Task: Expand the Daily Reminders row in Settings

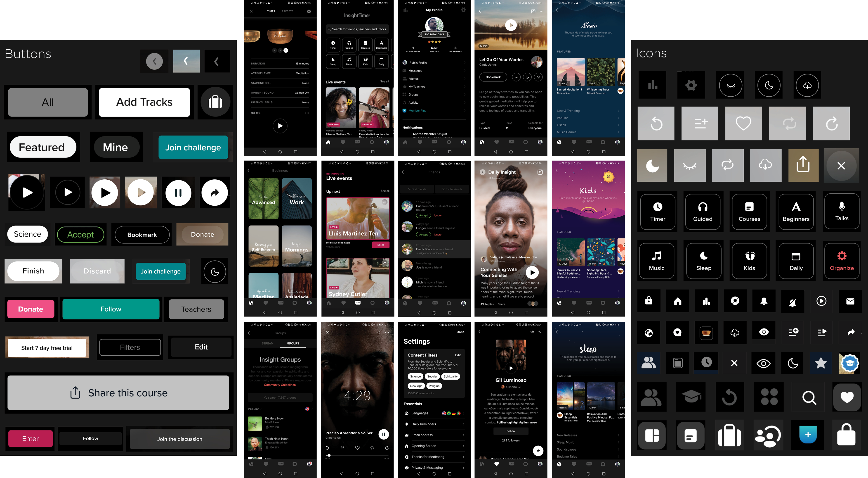Action: 434,424
